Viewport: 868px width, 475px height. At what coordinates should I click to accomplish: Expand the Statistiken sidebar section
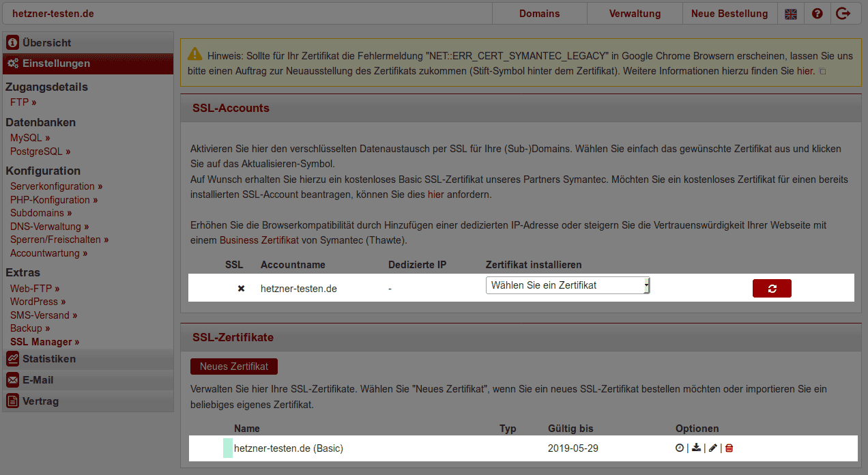(x=88, y=359)
